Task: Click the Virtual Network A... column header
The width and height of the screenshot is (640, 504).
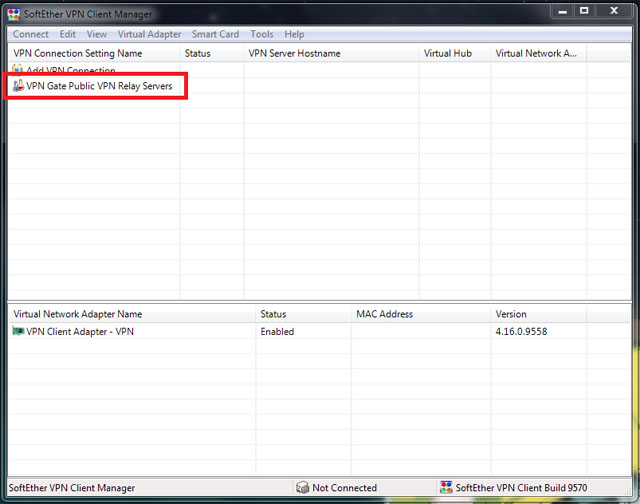Action: click(x=538, y=53)
